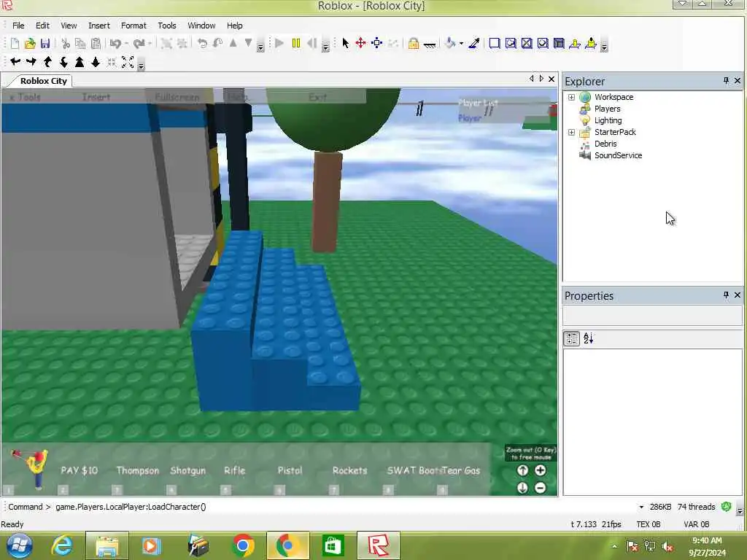Screen dimensions: 747x560
Task: Open the File menu
Action: [x=18, y=26]
